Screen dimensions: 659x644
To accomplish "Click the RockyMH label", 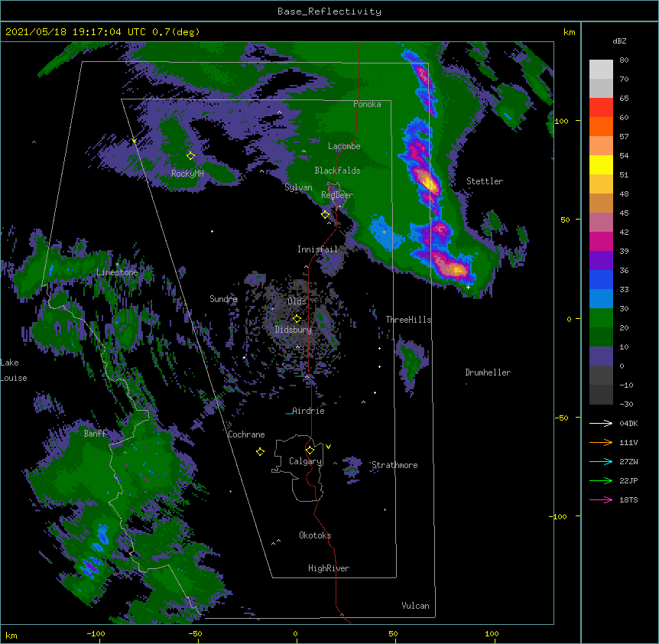I will click(187, 174).
